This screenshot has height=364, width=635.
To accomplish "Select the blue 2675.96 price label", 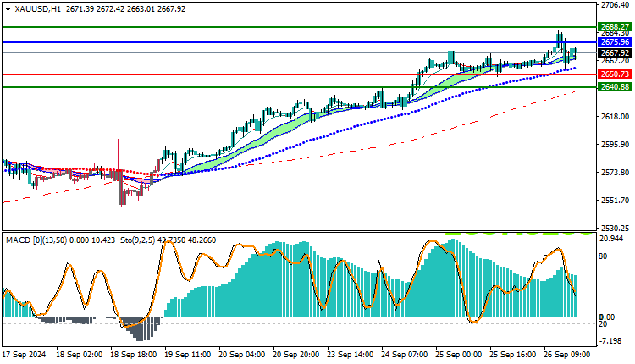I will [615, 42].
